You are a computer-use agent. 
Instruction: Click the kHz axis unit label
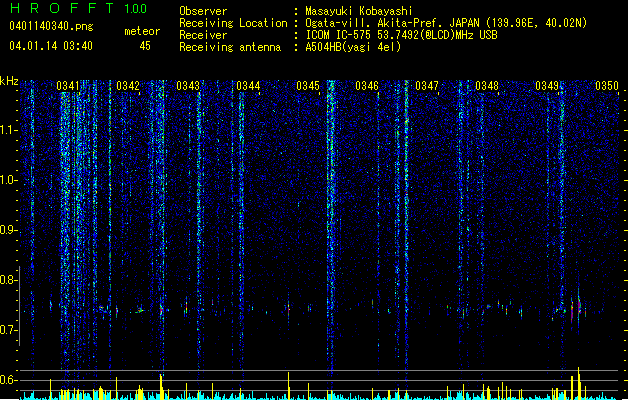[9, 81]
